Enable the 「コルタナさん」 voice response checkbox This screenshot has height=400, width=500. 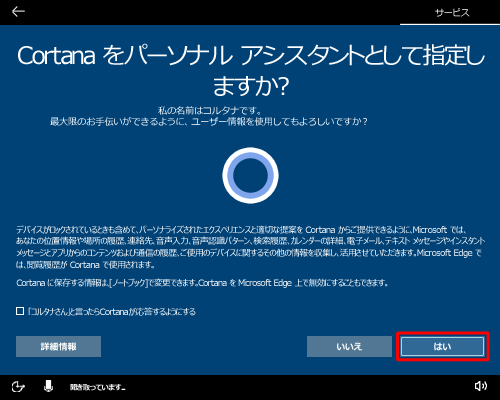(20, 311)
